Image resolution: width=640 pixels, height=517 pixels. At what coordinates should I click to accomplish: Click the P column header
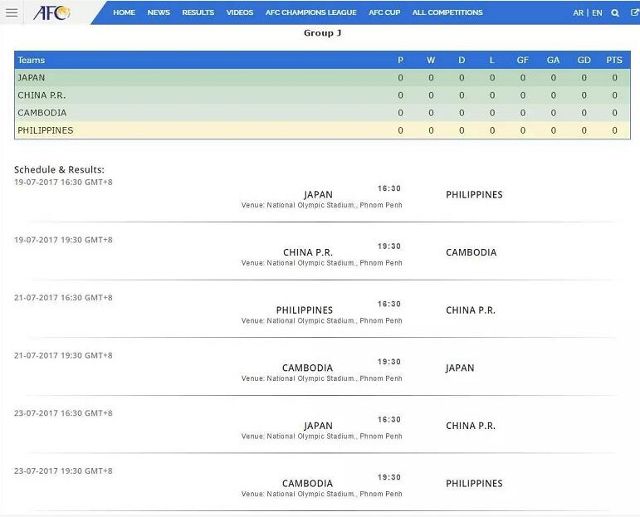coord(400,60)
